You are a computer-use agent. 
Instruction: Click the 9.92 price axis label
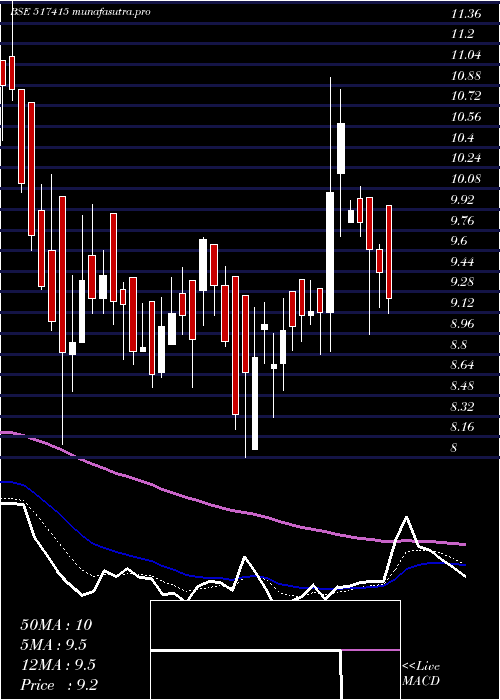pyautogui.click(x=462, y=200)
